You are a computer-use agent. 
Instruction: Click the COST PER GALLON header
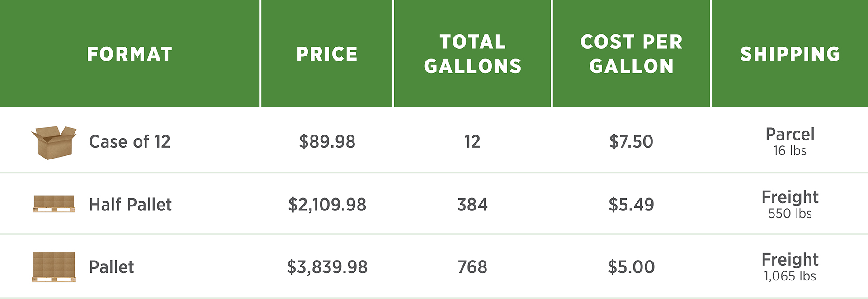tap(632, 54)
